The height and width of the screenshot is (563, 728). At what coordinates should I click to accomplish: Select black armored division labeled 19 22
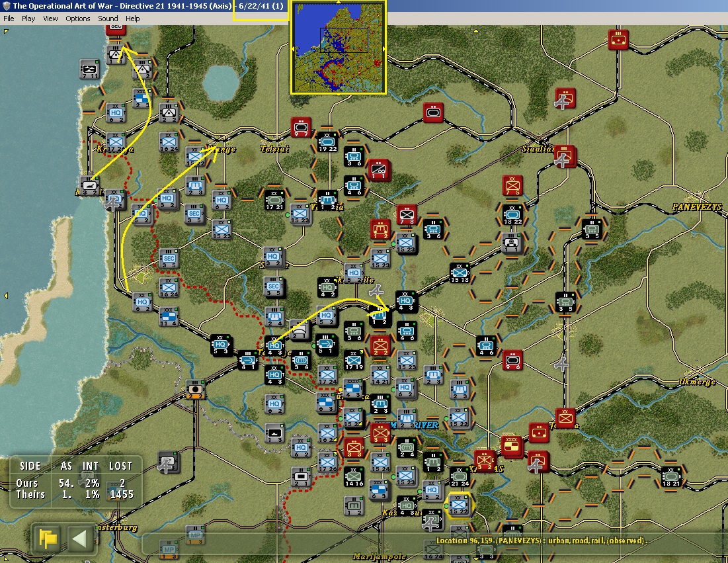tap(327, 142)
